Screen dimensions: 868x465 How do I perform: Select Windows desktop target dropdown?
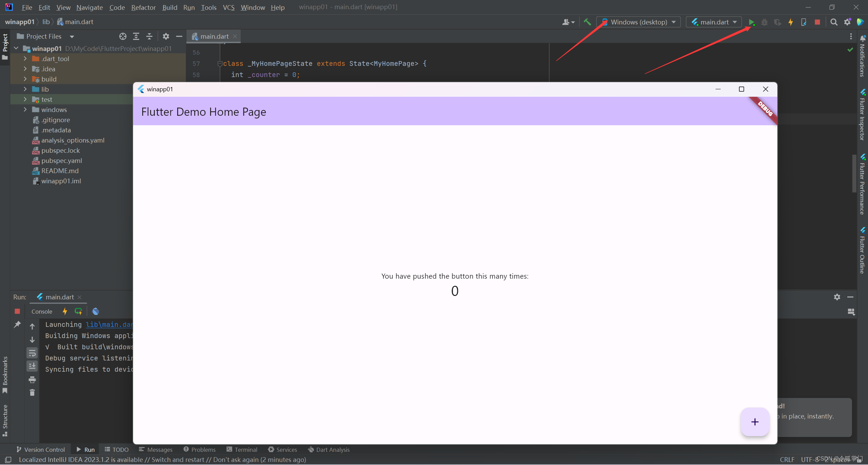click(640, 22)
